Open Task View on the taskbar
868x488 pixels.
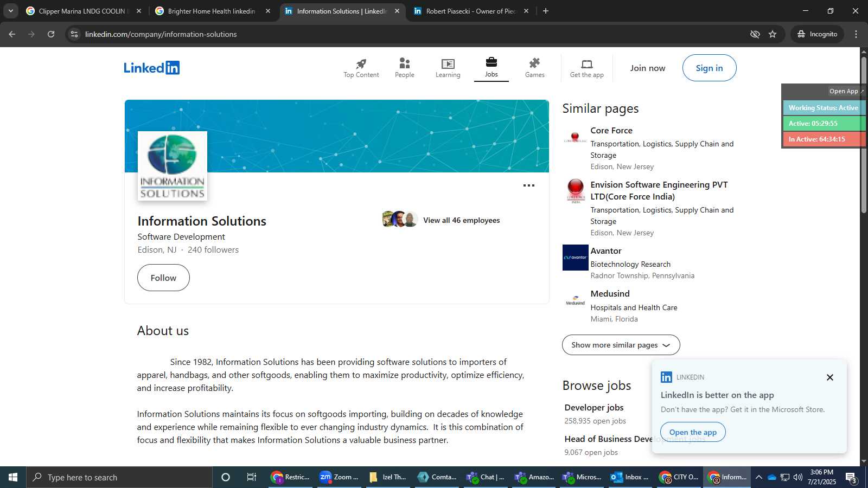252,477
